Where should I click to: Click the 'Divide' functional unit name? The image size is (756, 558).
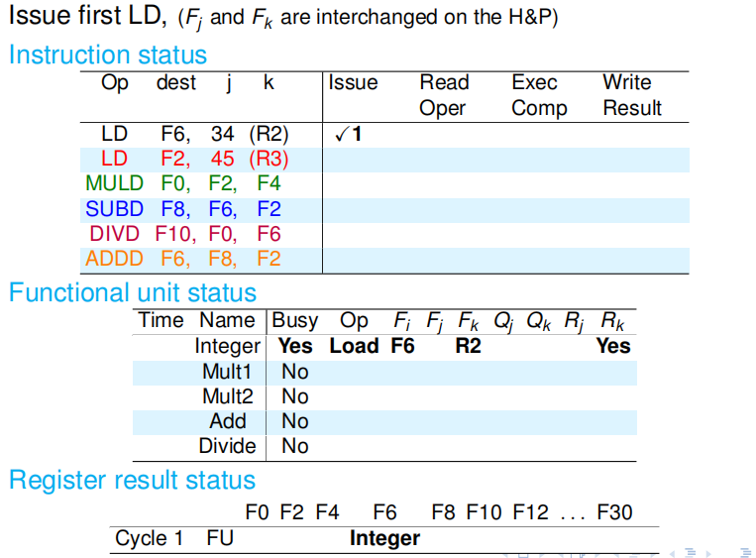pyautogui.click(x=227, y=446)
